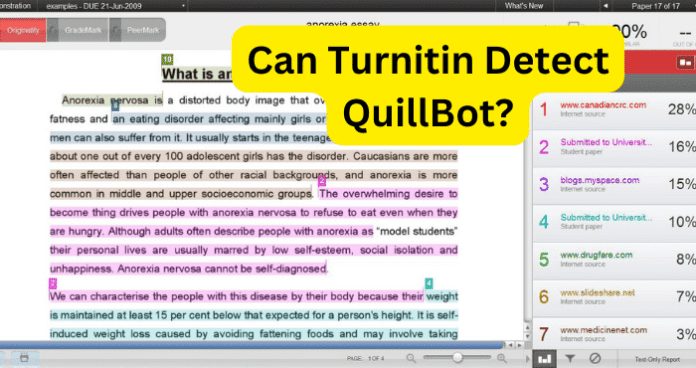Collapse the sidebar with the small arrow
Screen dimensions: 696x368
(x=527, y=358)
